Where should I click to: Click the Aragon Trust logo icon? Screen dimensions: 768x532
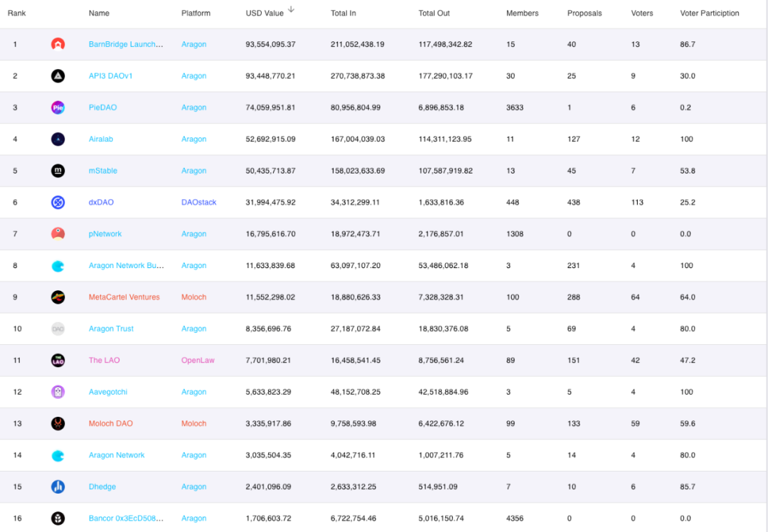pyautogui.click(x=58, y=329)
